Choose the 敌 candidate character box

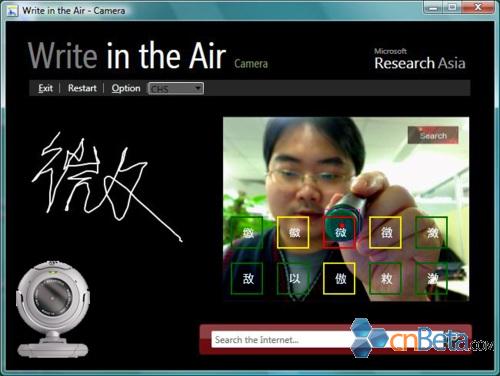(247, 278)
